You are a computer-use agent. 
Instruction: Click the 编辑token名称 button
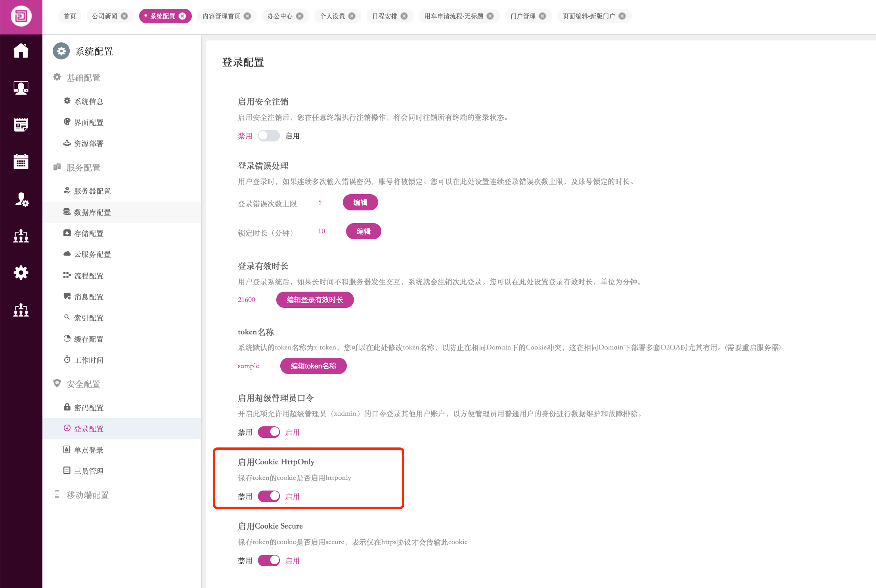tap(313, 366)
